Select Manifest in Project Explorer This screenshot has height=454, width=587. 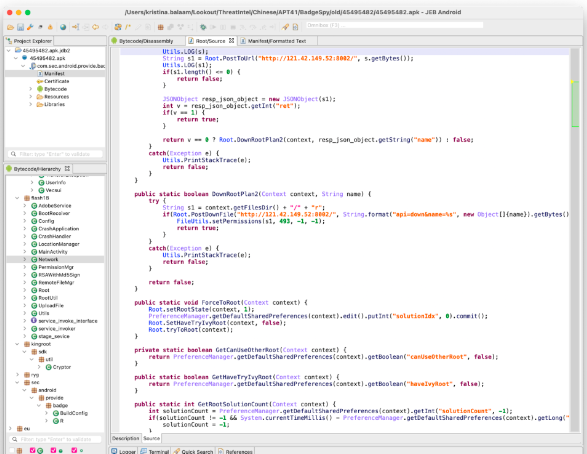[x=55, y=74]
